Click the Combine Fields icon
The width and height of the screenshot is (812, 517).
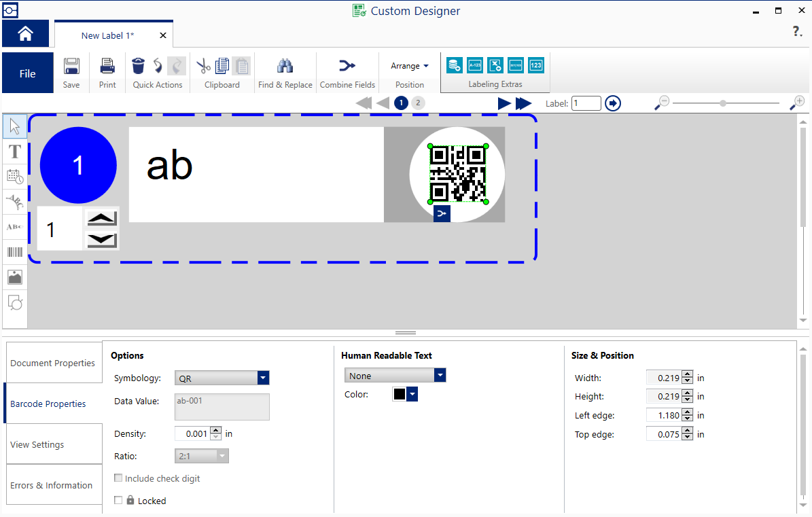pos(347,66)
